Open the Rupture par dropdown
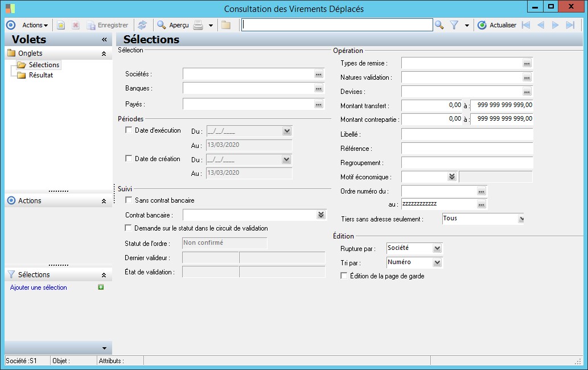Screen dimensions: 588x370 [437, 248]
